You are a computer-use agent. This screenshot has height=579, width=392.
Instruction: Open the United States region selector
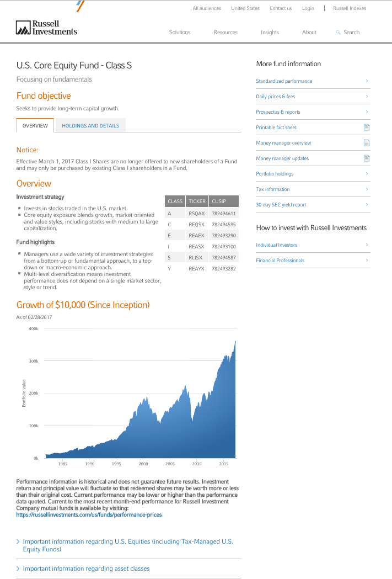(x=245, y=8)
